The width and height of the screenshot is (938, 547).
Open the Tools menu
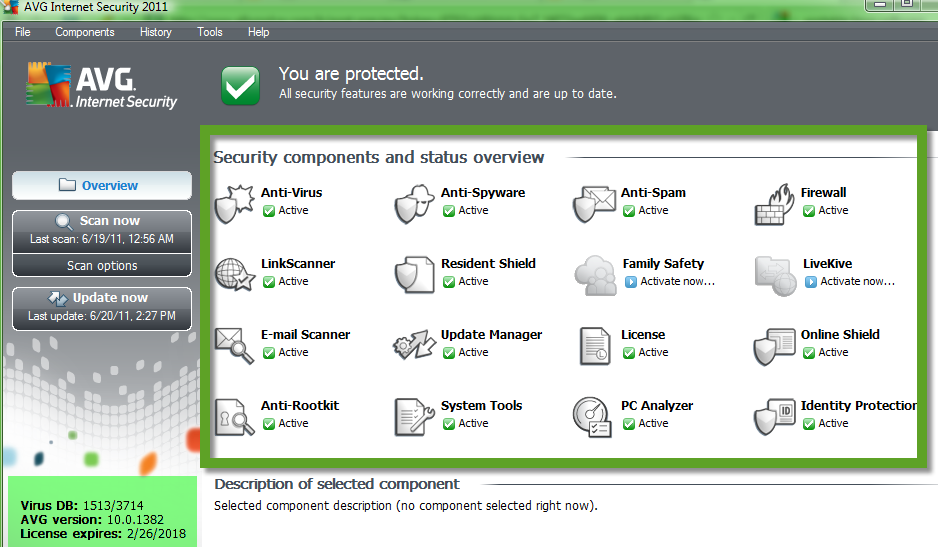[210, 32]
